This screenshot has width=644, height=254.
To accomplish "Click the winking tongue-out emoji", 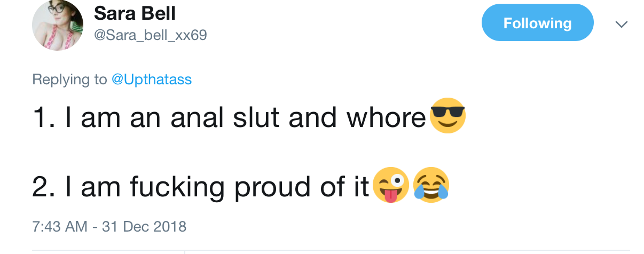I will point(391,185).
